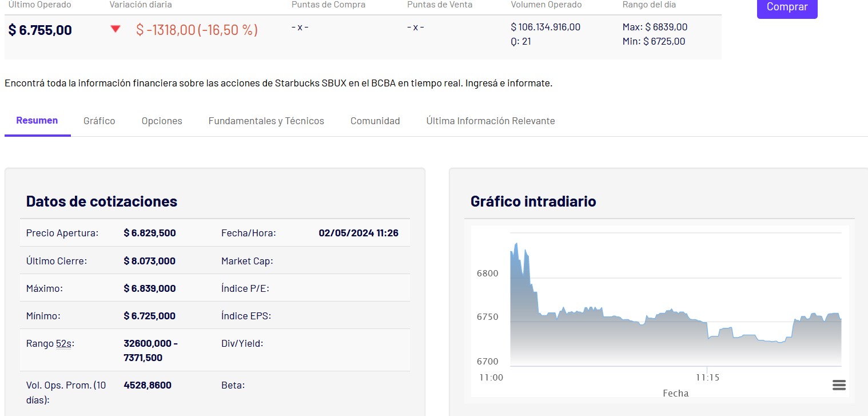Click the Último Cierre value $ 8.073,000
868x416 pixels.
[149, 261]
